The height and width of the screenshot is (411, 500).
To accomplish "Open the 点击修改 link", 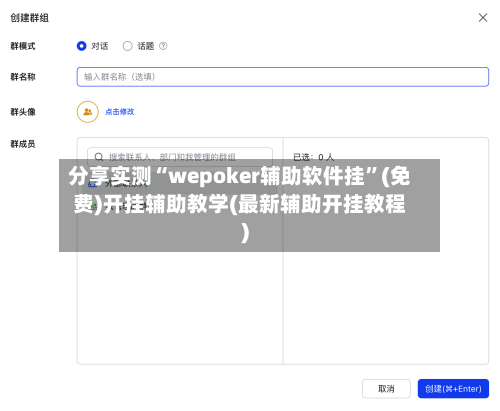I will [120, 112].
